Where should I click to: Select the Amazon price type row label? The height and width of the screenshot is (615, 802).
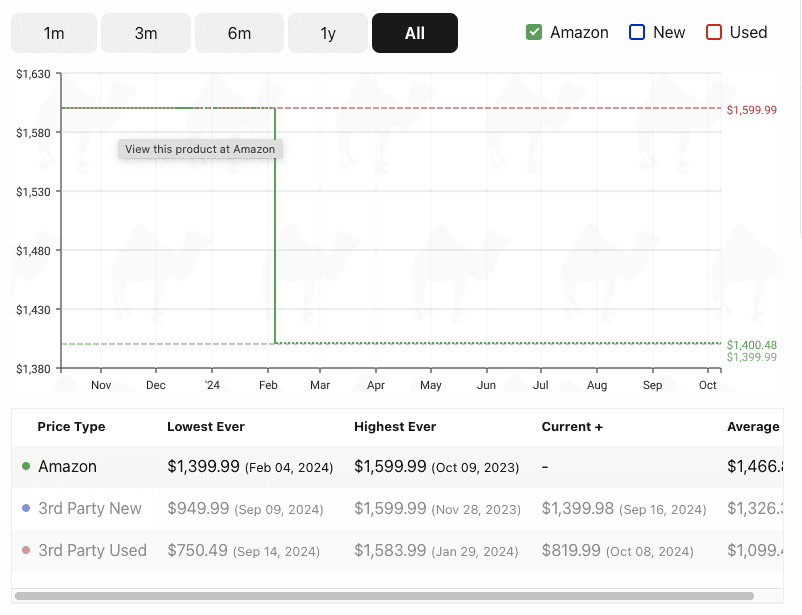click(68, 467)
